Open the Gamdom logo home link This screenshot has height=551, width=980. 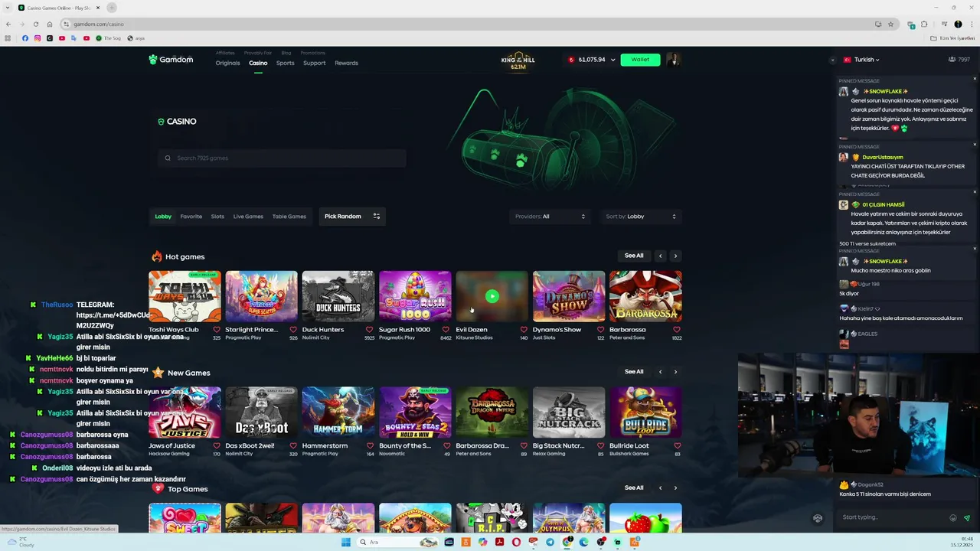pos(171,60)
